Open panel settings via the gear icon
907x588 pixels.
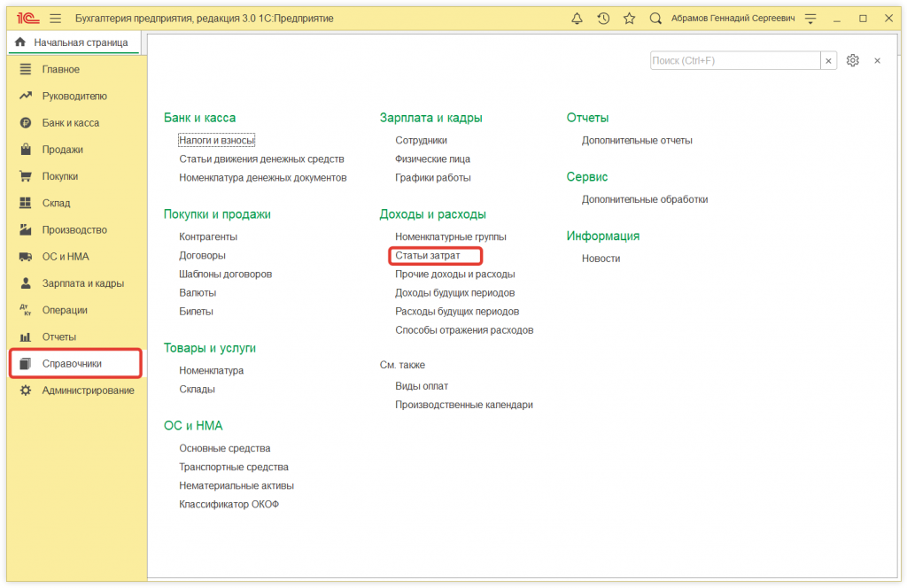[x=852, y=60]
